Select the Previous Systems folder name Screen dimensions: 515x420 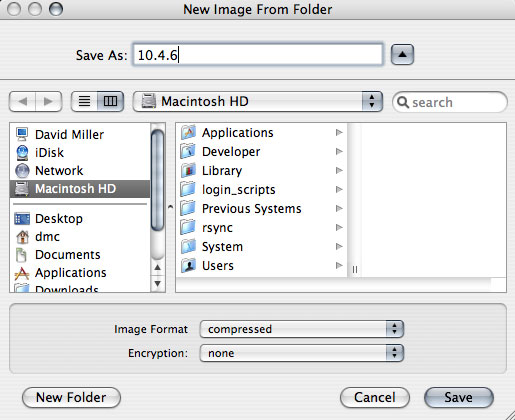coord(252,209)
